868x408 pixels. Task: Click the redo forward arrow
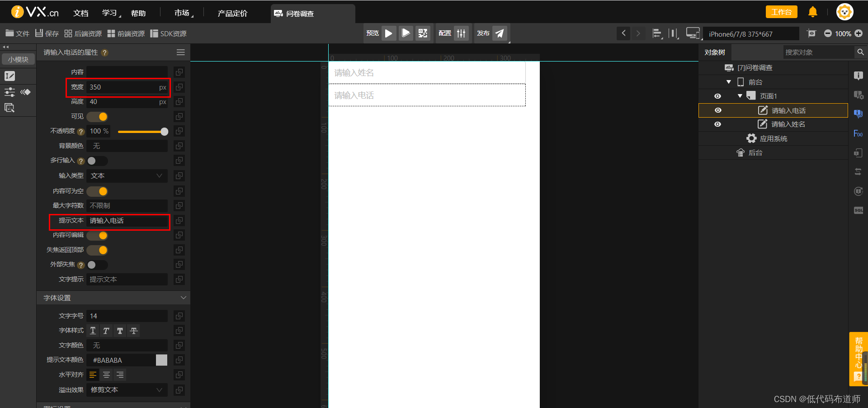(638, 33)
